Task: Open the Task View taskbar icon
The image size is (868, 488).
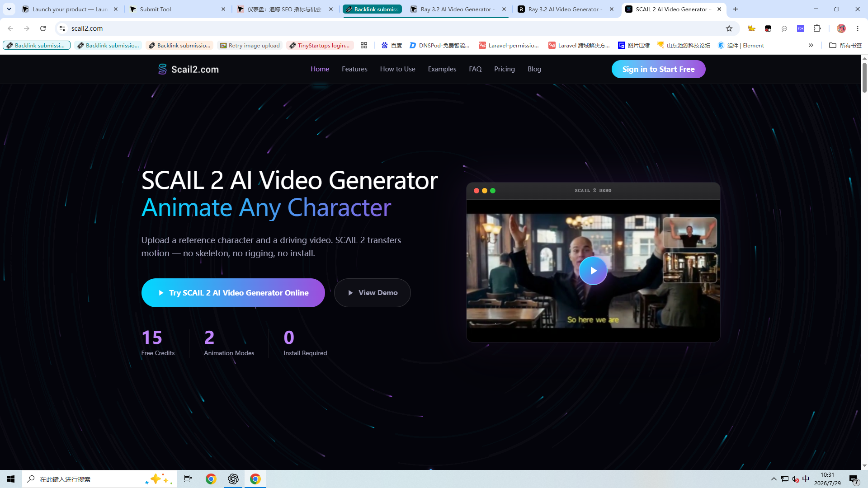Action: (188, 479)
